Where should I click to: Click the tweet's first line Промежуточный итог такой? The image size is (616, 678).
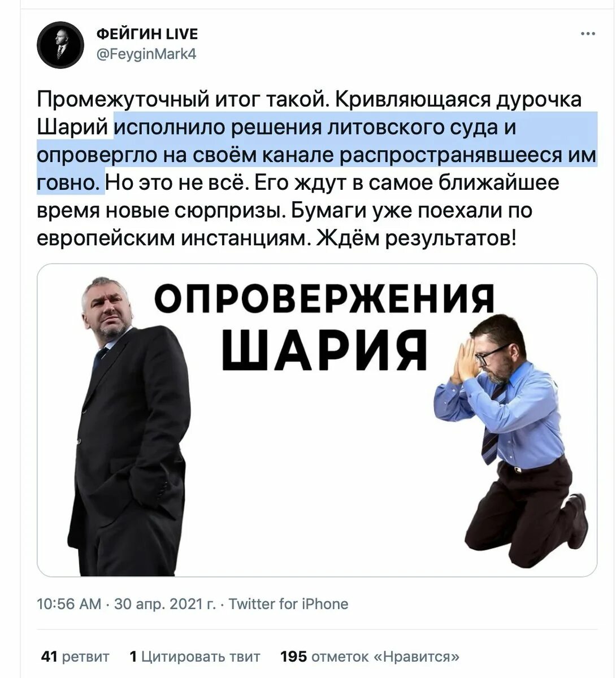183,99
